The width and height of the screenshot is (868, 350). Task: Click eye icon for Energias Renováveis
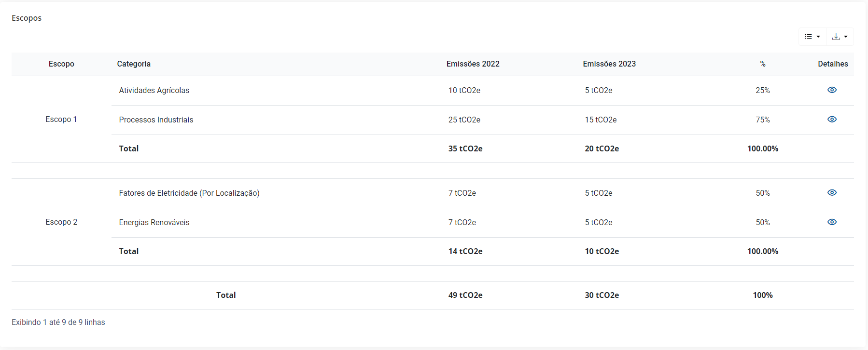832,222
